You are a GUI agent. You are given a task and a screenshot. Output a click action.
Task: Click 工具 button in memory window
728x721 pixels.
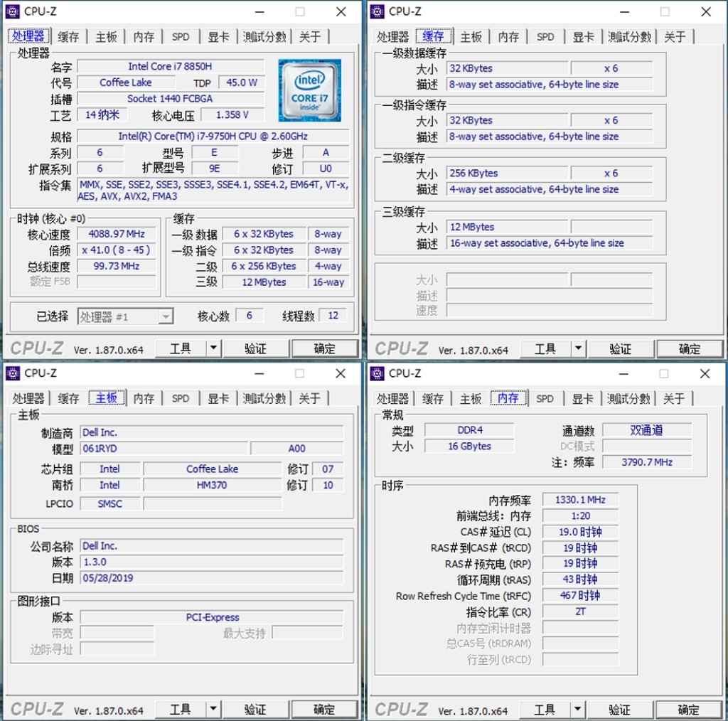coord(545,710)
